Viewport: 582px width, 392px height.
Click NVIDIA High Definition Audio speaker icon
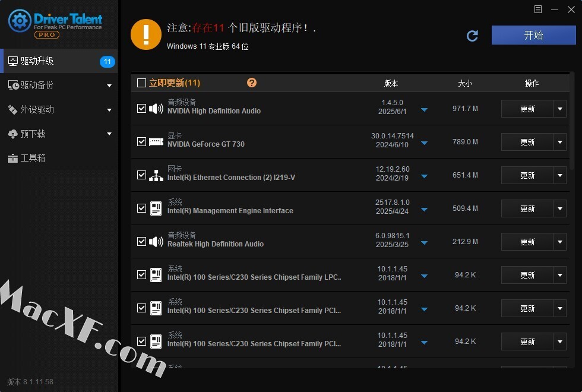pyautogui.click(x=156, y=109)
